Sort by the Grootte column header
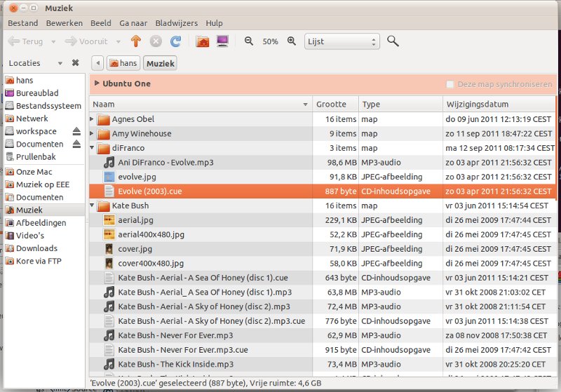 pos(334,104)
